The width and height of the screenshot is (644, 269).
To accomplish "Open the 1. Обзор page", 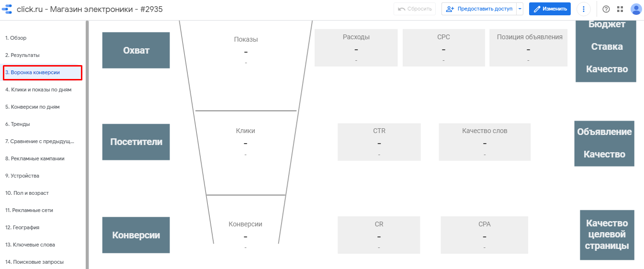I will [16, 38].
